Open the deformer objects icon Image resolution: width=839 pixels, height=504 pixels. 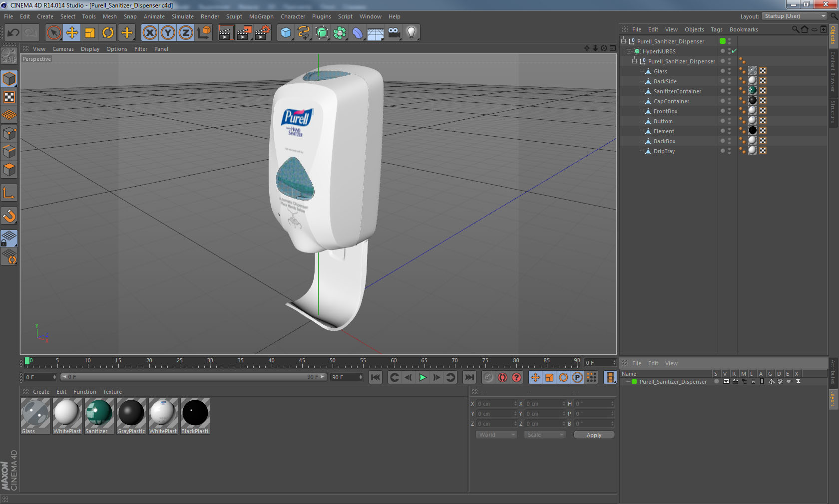pos(358,33)
